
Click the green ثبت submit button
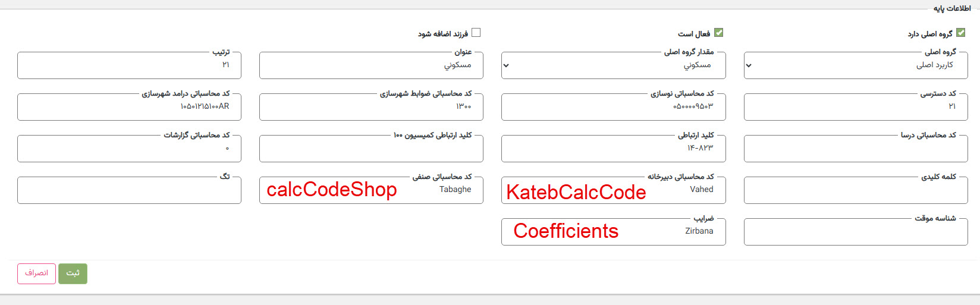click(73, 273)
